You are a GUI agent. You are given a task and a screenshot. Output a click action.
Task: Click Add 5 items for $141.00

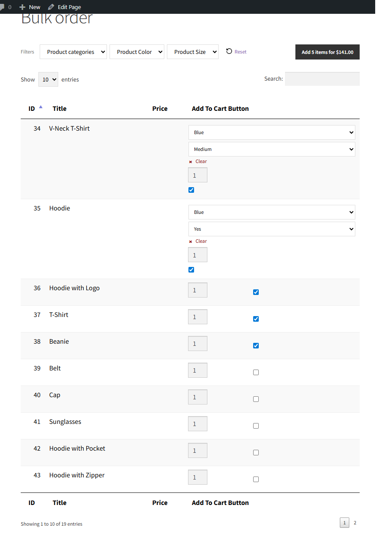click(x=327, y=52)
